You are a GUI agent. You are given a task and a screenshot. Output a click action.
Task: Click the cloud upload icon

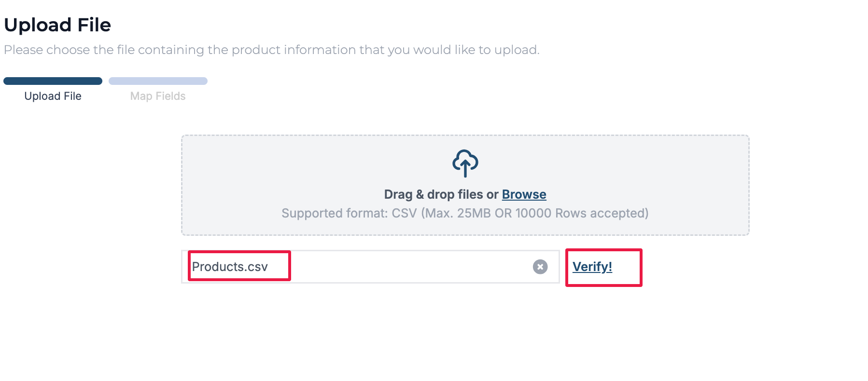[x=465, y=163]
